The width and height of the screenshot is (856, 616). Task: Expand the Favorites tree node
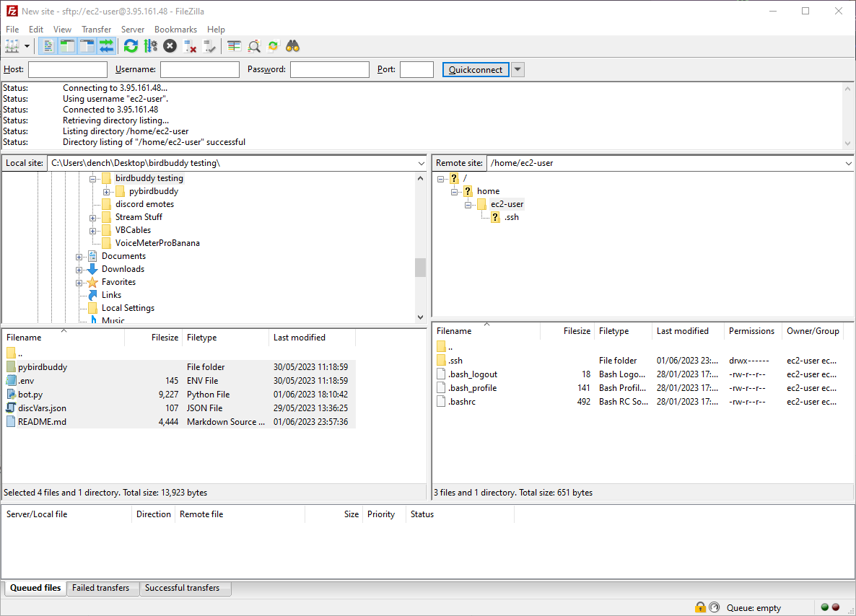point(79,283)
